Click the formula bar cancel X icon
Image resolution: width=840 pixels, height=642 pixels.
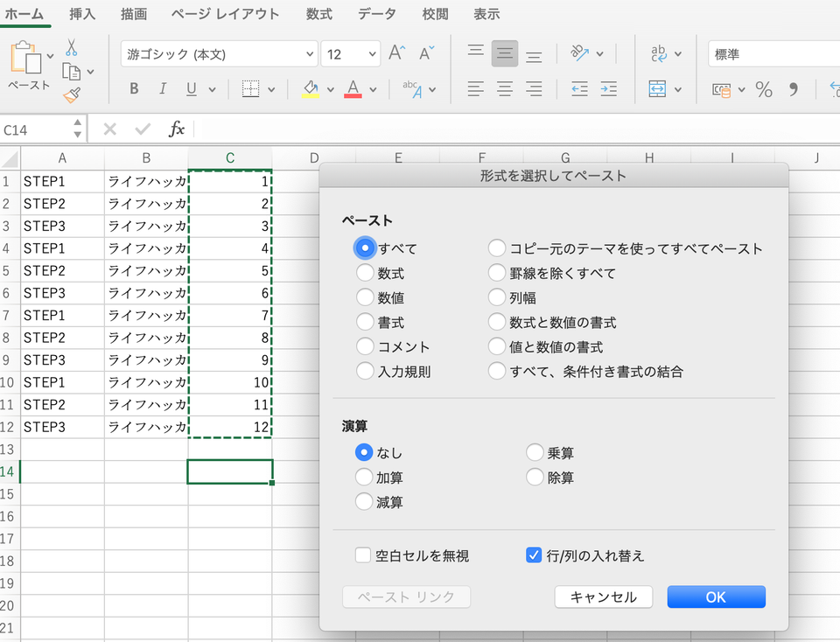[110, 129]
